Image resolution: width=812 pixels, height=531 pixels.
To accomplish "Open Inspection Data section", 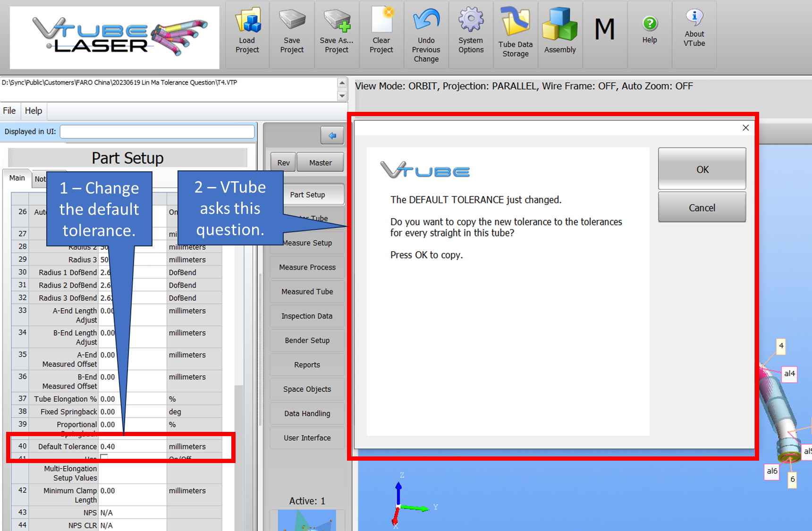I will pos(307,316).
